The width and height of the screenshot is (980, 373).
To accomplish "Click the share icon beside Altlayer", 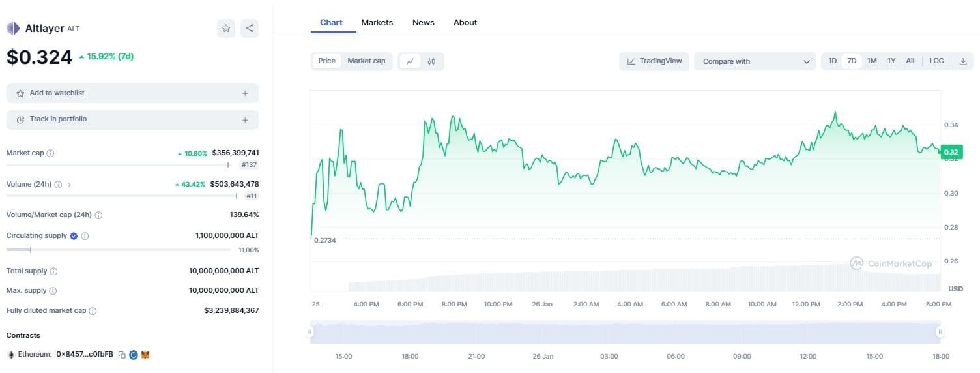I will [250, 28].
